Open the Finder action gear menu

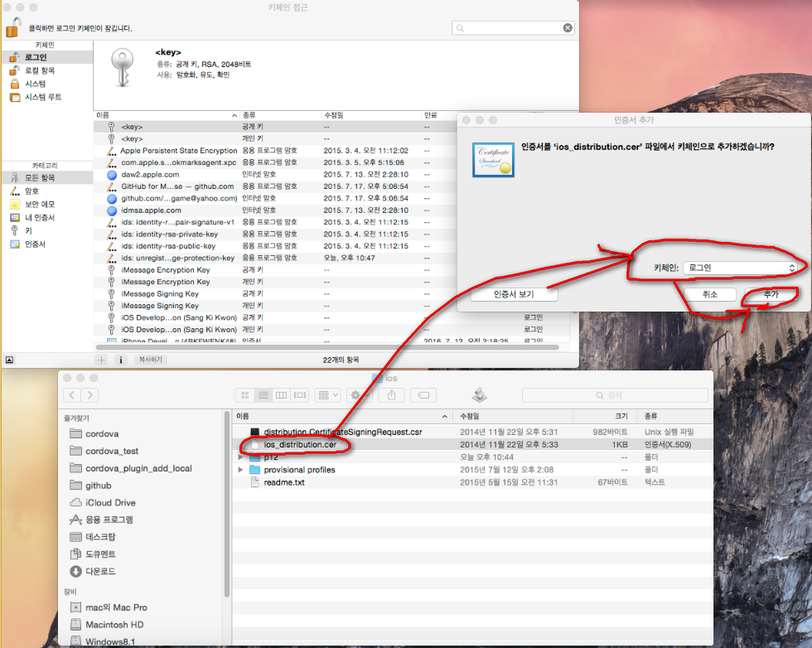point(360,395)
